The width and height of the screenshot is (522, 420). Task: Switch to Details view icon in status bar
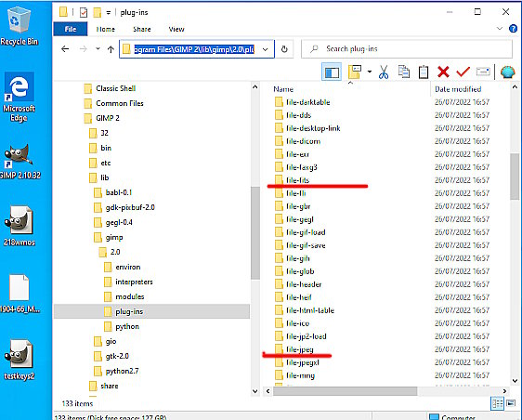[497, 403]
